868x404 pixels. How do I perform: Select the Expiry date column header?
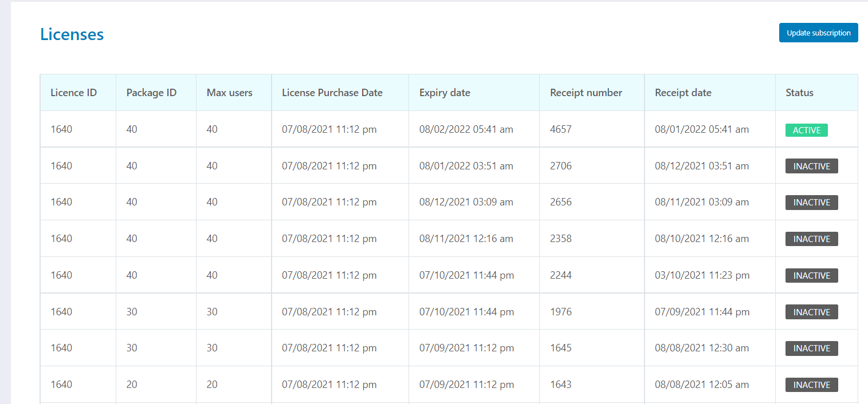(x=445, y=93)
